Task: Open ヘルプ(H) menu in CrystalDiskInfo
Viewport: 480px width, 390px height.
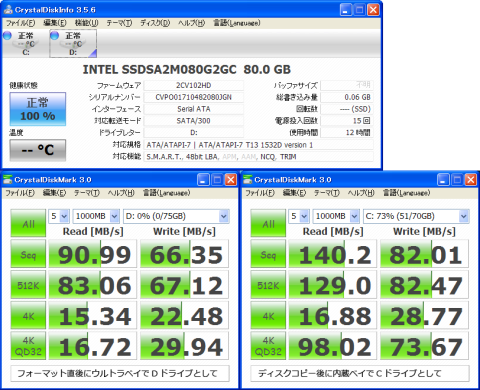Action: point(191,23)
